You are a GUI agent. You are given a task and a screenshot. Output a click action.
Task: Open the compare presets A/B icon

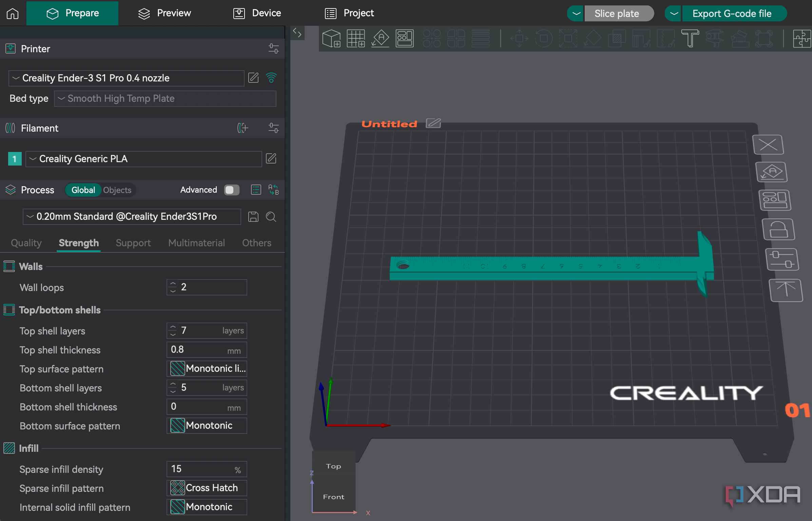[x=273, y=190]
